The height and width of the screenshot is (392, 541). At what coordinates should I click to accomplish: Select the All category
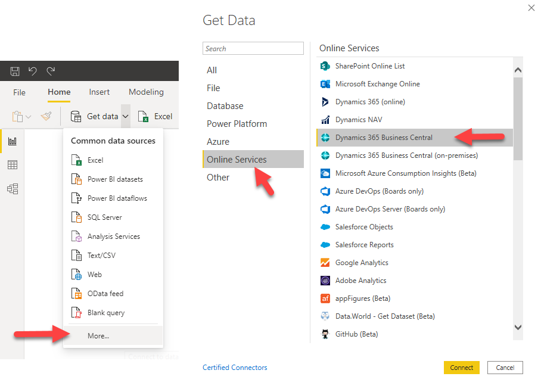[253, 70]
